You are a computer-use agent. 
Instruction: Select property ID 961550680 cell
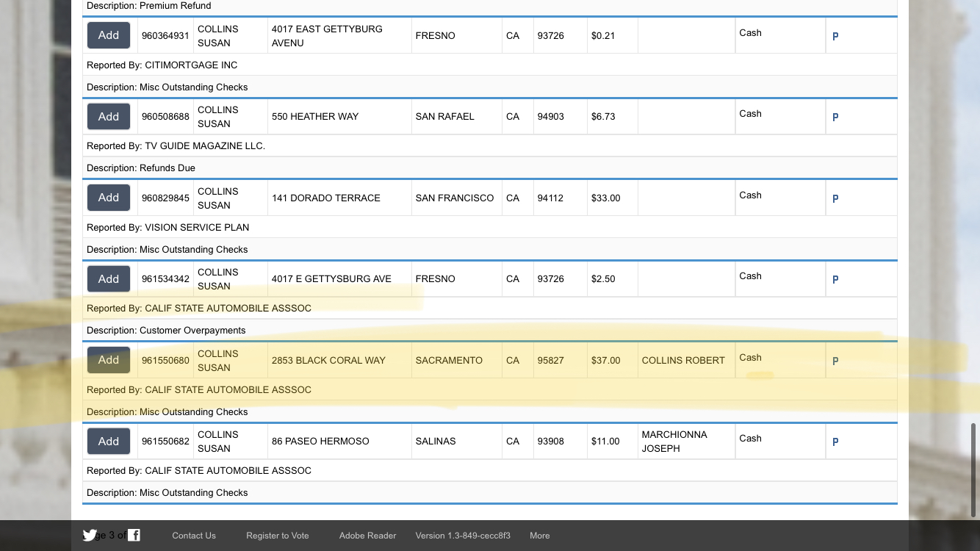(x=165, y=361)
